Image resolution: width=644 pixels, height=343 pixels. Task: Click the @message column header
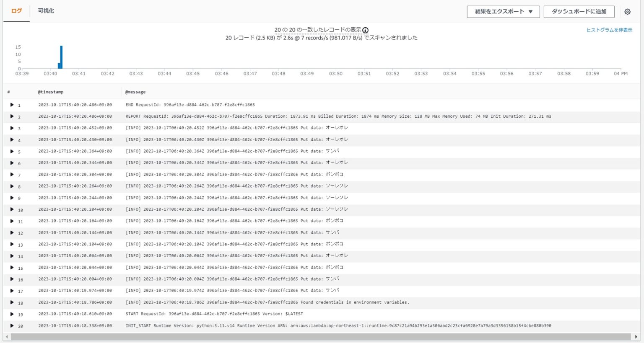tap(135, 92)
